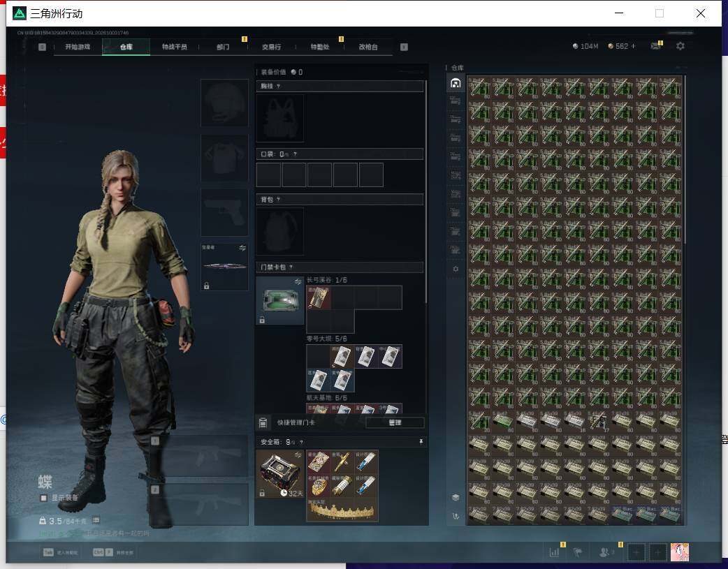The width and height of the screenshot is (728, 569).
Task: Click the swap arrows on the safe box
Action: click(x=298, y=455)
